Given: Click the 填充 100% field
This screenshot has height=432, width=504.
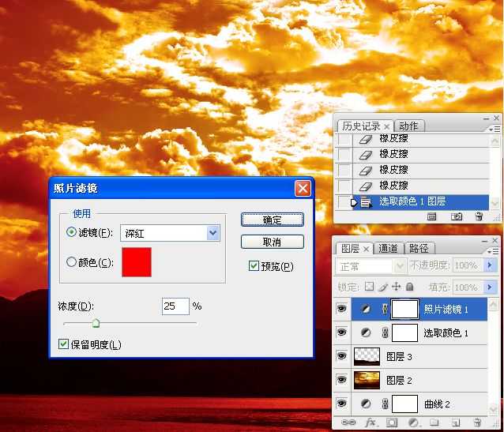Looking at the screenshot, I should pyautogui.click(x=467, y=287).
